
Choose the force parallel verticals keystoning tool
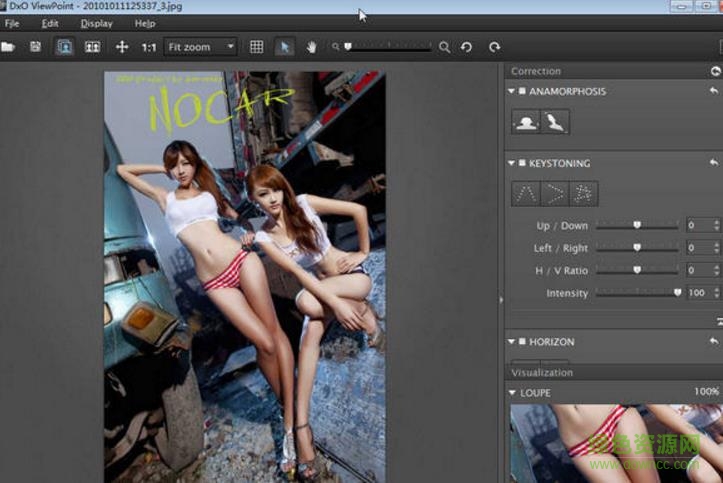pyautogui.click(x=526, y=193)
